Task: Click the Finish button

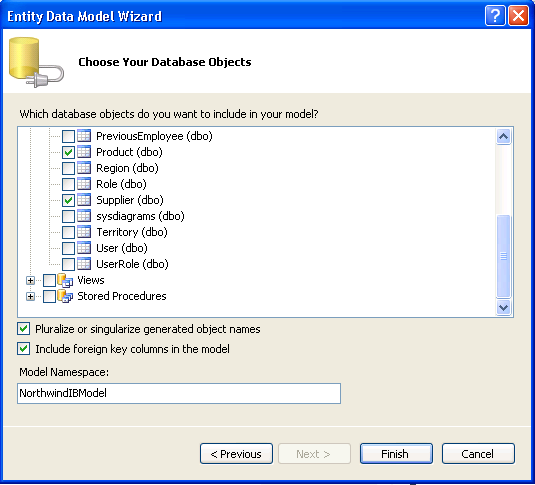Action: point(396,454)
